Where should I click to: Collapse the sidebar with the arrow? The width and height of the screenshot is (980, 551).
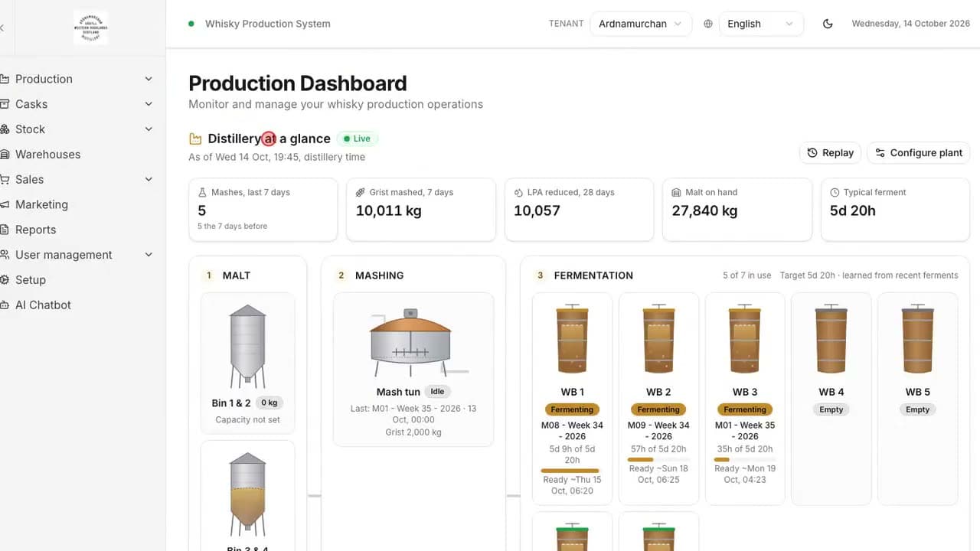point(2,28)
